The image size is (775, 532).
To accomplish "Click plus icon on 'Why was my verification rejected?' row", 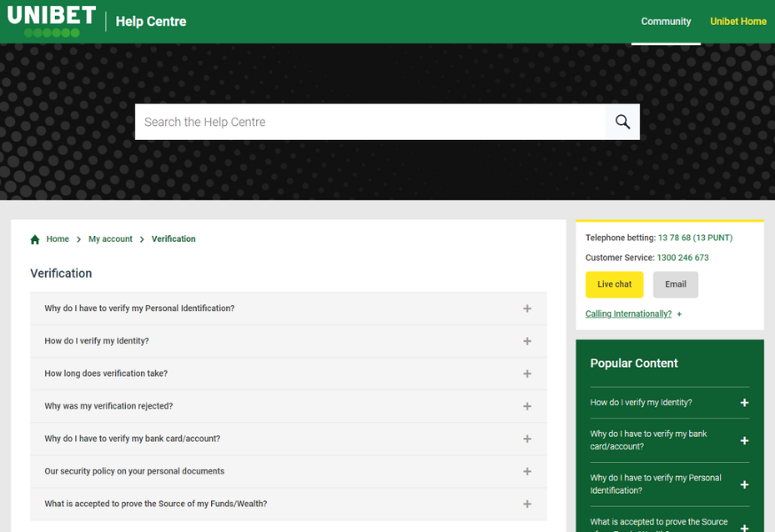I will coord(528,406).
